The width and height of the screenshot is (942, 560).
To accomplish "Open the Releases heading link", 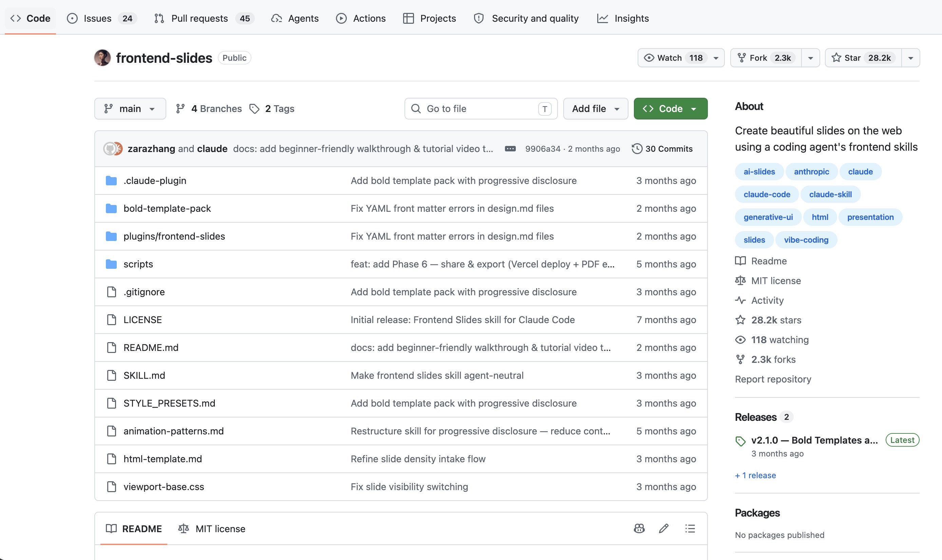I will [x=756, y=417].
